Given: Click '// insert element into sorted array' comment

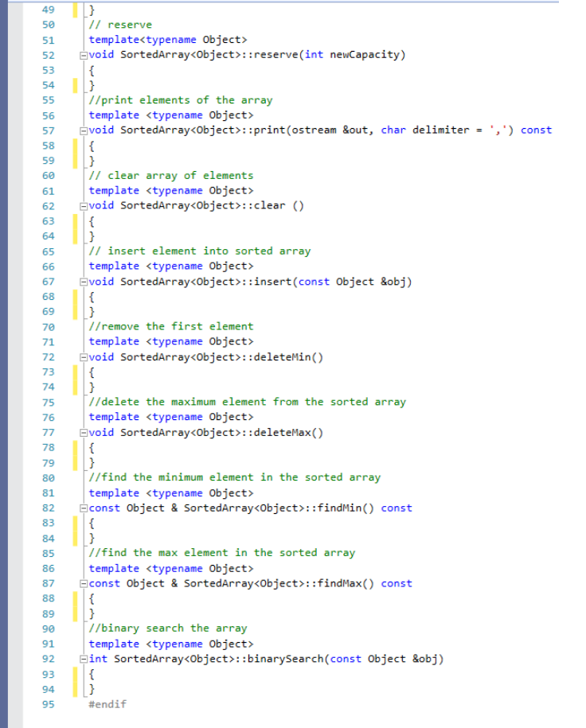Looking at the screenshot, I should [200, 251].
